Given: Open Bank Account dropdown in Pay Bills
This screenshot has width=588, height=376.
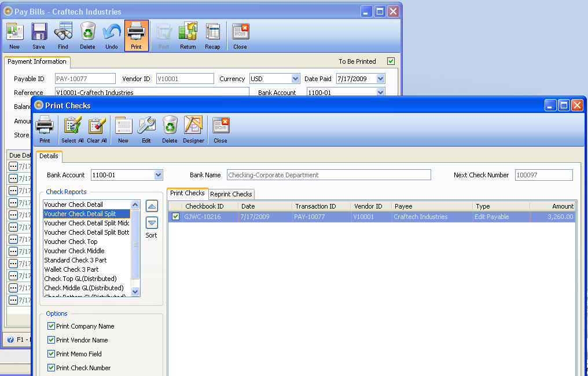Looking at the screenshot, I should pyautogui.click(x=381, y=92).
